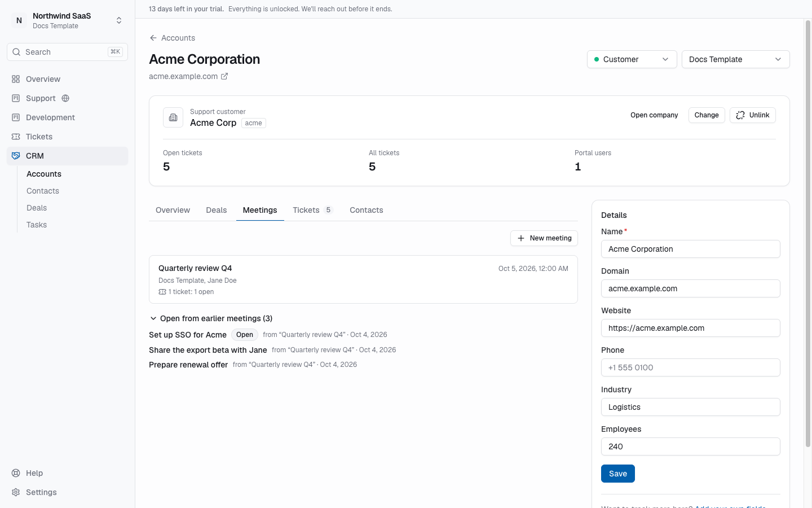
Task: Open Contacts in the CRM sidebar submenu
Action: tap(43, 191)
